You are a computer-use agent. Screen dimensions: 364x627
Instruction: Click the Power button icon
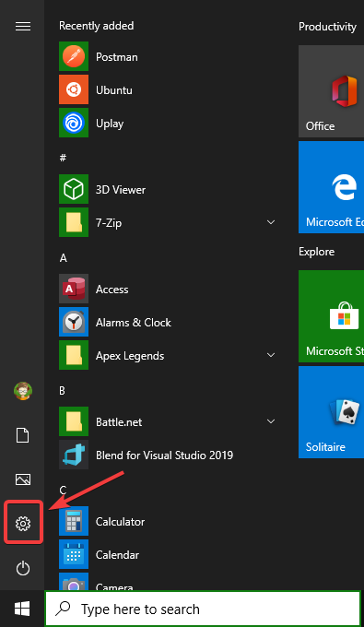click(23, 568)
